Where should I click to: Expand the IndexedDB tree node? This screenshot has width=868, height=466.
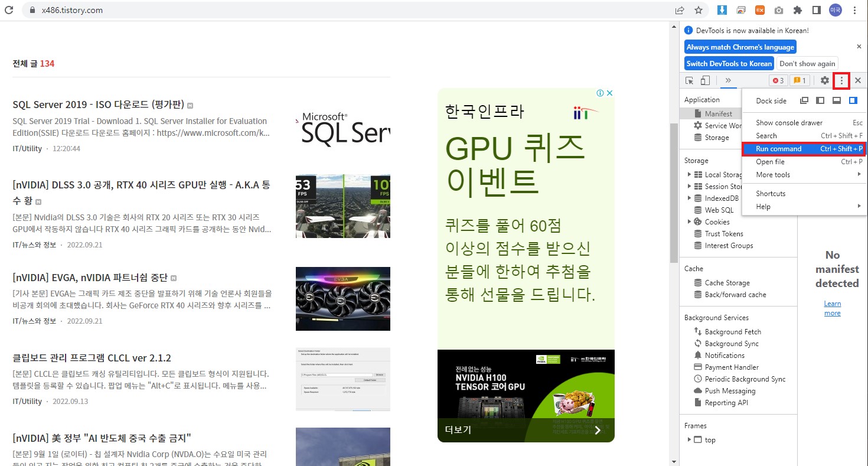[x=689, y=198]
